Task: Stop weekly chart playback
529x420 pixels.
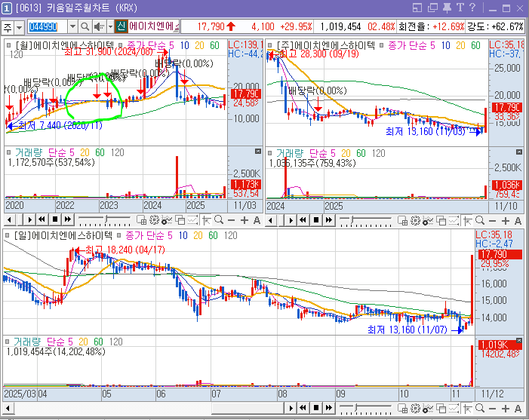Action: tap(316, 220)
